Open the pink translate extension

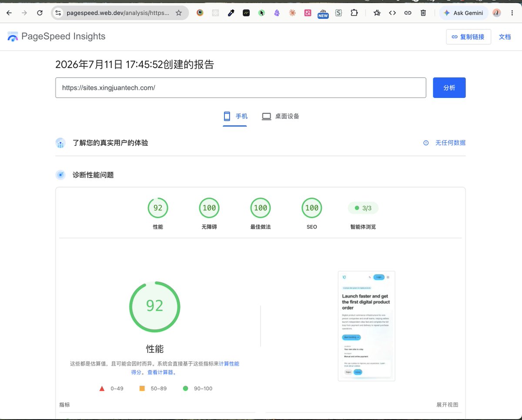click(x=308, y=13)
